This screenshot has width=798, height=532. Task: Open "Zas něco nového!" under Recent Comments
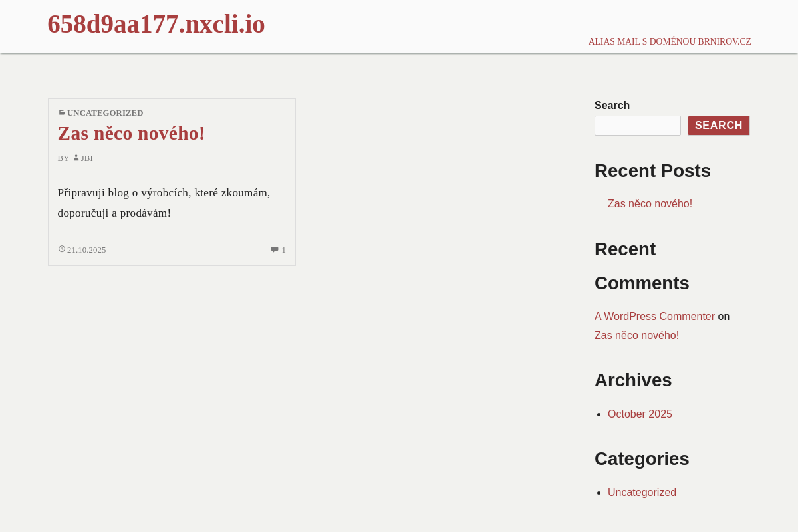click(x=636, y=336)
